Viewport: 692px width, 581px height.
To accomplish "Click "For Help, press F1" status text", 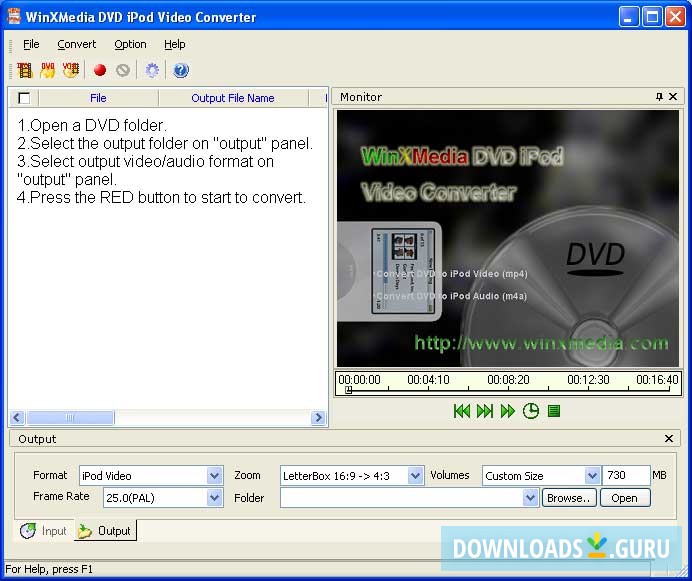I will click(x=49, y=569).
